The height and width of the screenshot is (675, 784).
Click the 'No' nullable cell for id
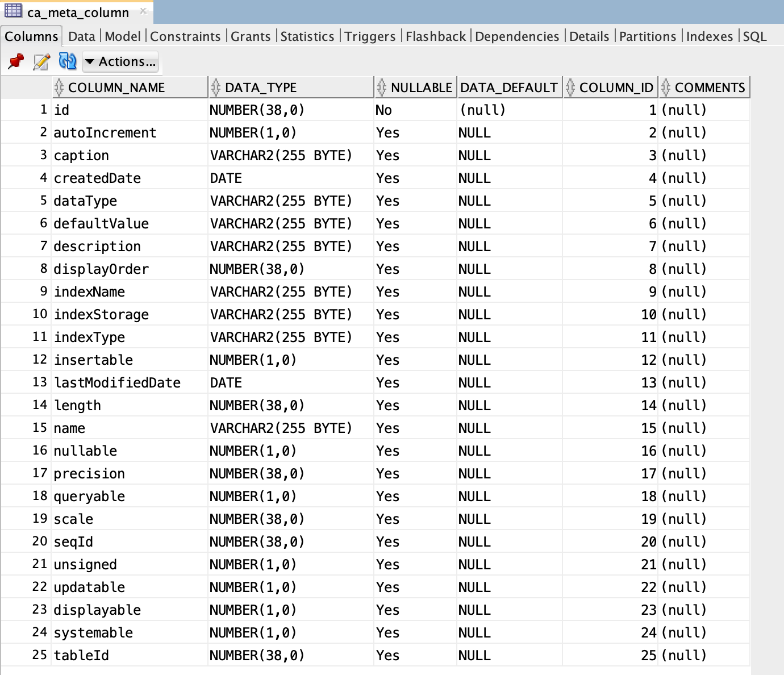point(383,110)
